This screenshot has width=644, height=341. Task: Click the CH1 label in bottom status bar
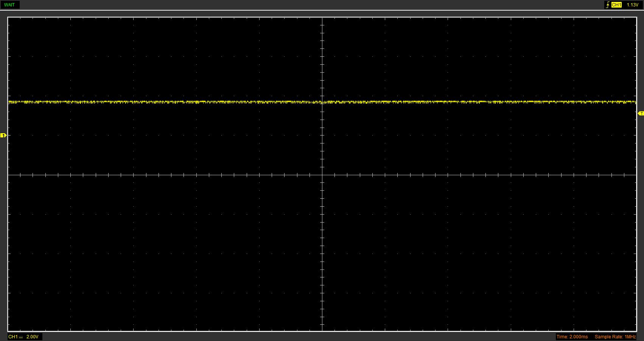pos(13,337)
